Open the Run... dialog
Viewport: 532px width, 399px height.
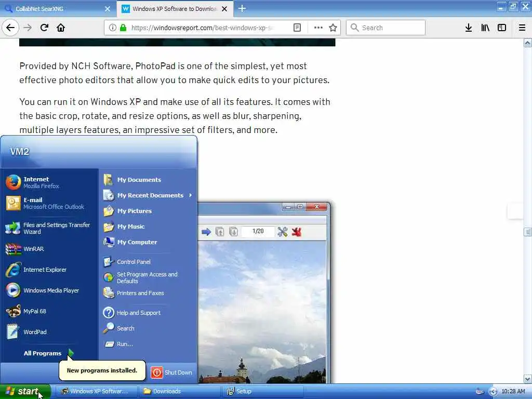pos(148,344)
